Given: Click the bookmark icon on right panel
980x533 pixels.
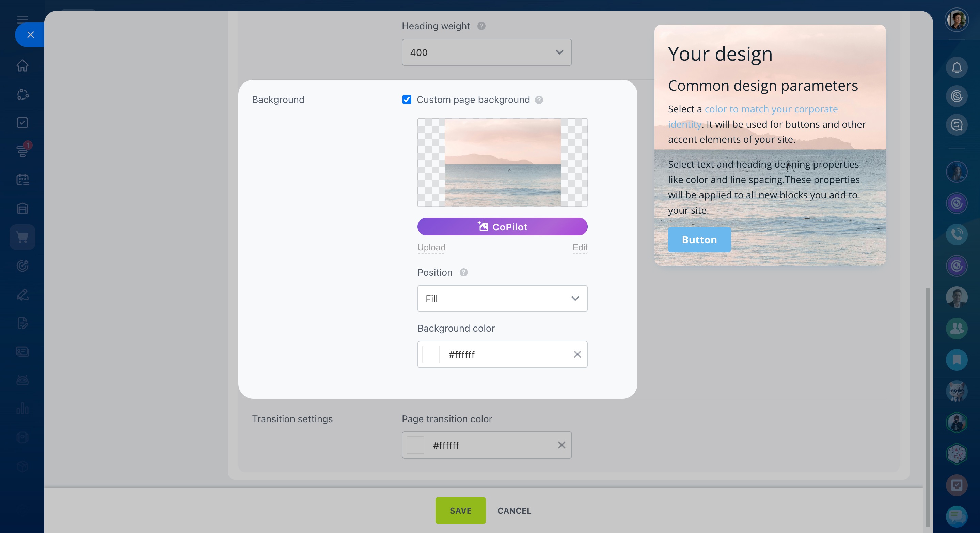Looking at the screenshot, I should (x=957, y=360).
